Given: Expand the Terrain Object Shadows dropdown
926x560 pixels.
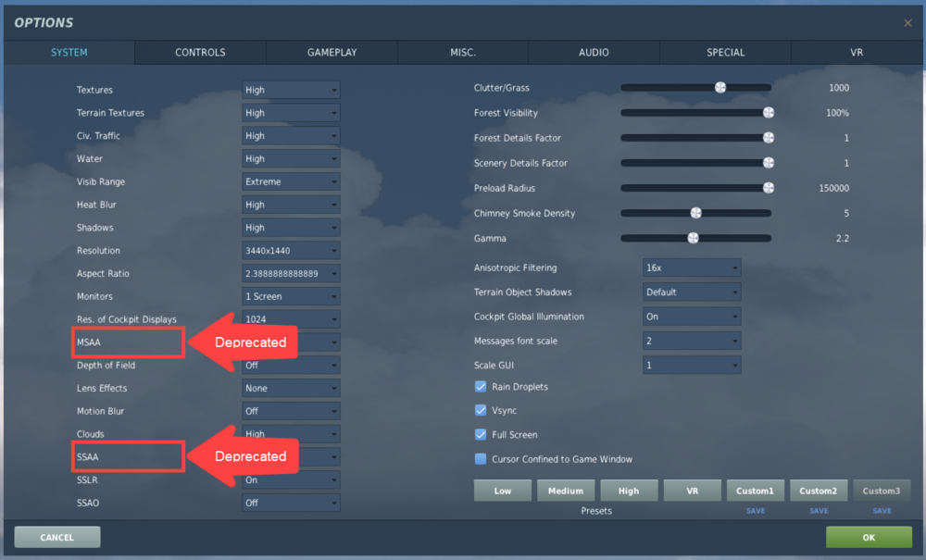Looking at the screenshot, I should [692, 292].
